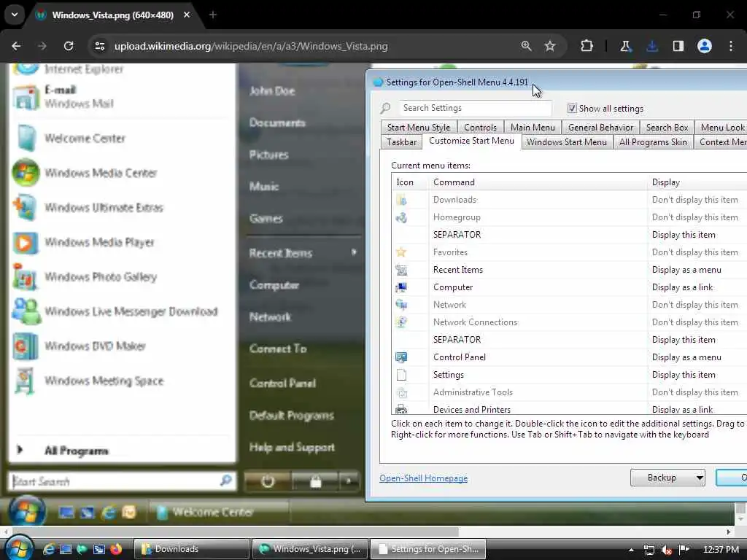Open the Chrome Labs flask icon
The width and height of the screenshot is (747, 560).
pyautogui.click(x=625, y=46)
